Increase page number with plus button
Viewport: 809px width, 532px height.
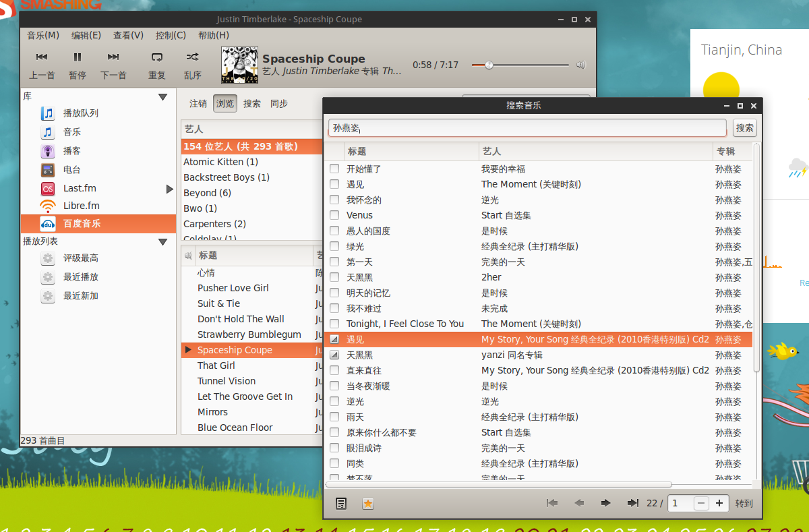(x=719, y=503)
